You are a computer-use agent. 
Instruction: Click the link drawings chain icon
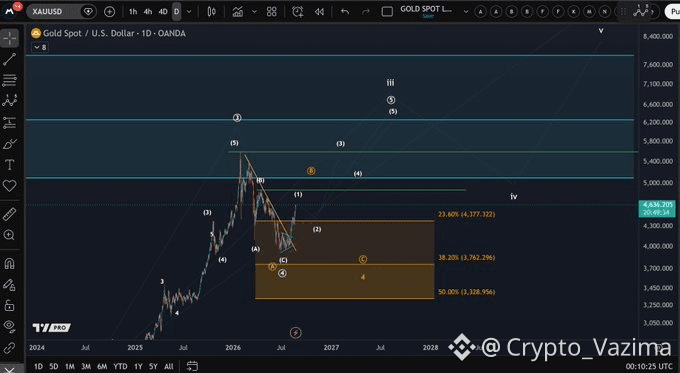pos(10,348)
